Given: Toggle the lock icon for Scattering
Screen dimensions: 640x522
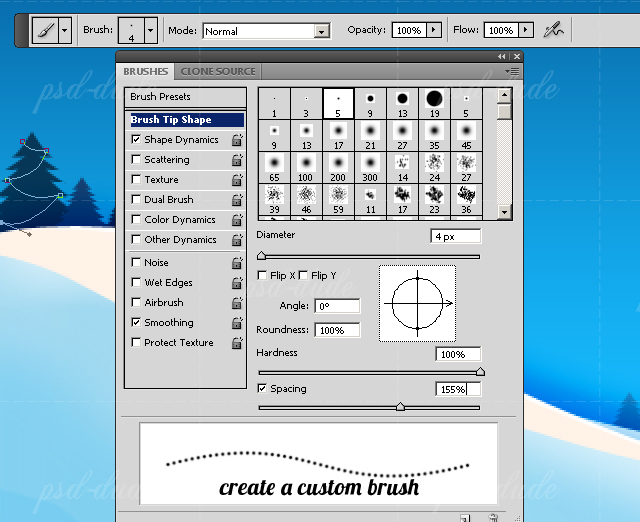Looking at the screenshot, I should (x=237, y=160).
